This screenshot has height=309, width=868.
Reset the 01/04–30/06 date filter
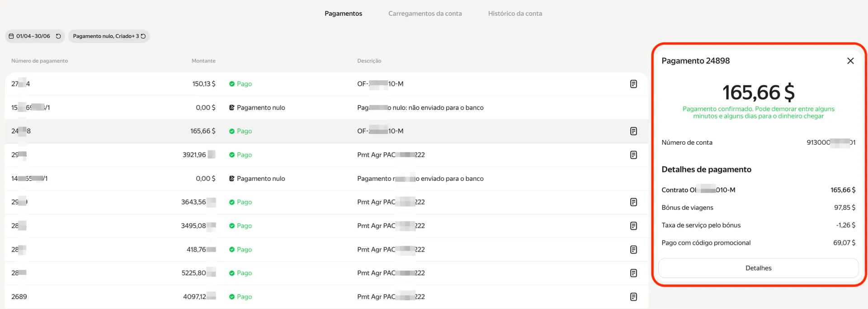point(58,36)
